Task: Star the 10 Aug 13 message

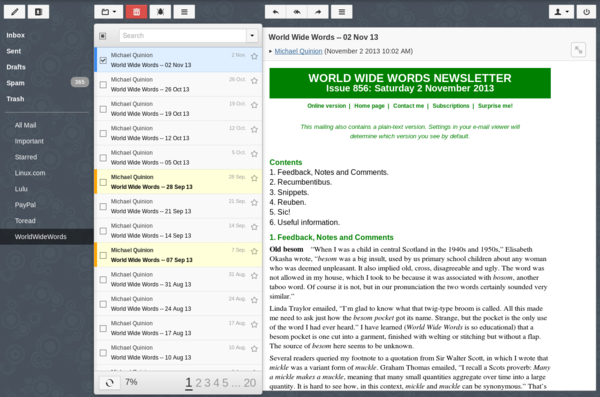Action: 254,349
